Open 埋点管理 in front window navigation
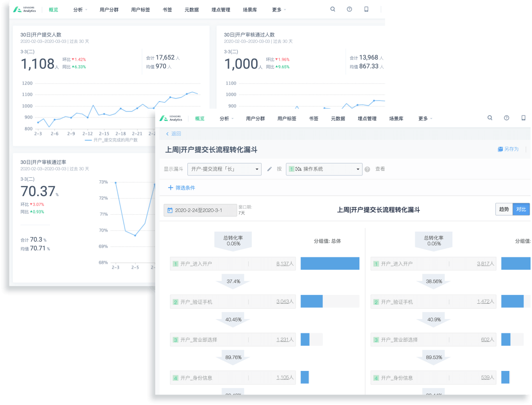The image size is (532, 405). pos(367,119)
